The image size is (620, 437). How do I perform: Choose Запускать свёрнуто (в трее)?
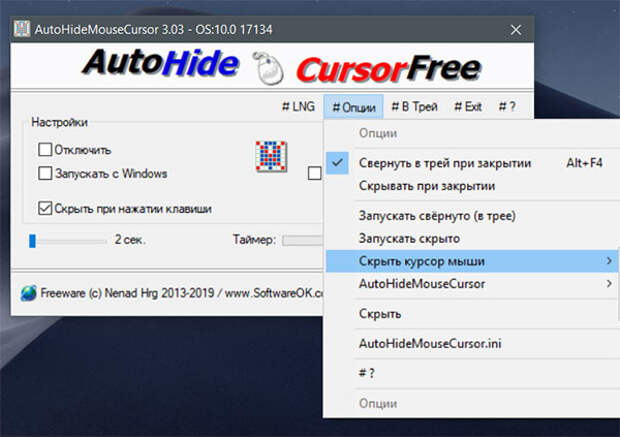tap(472, 216)
